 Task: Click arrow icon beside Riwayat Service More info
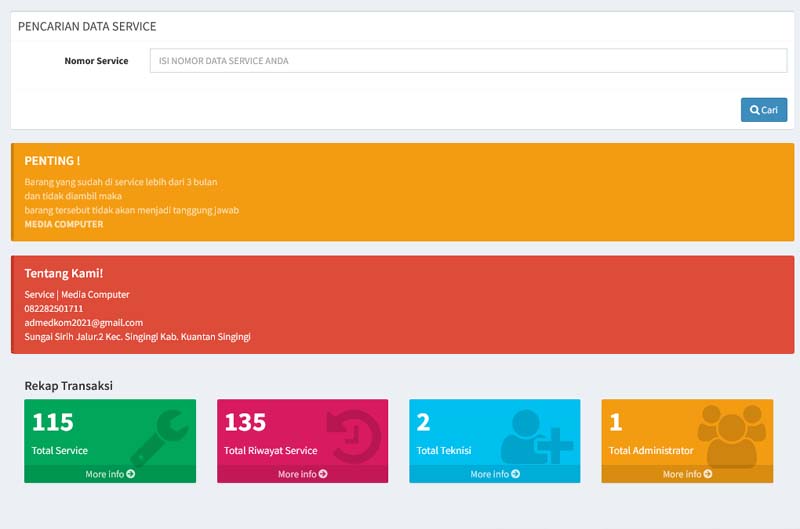click(323, 474)
